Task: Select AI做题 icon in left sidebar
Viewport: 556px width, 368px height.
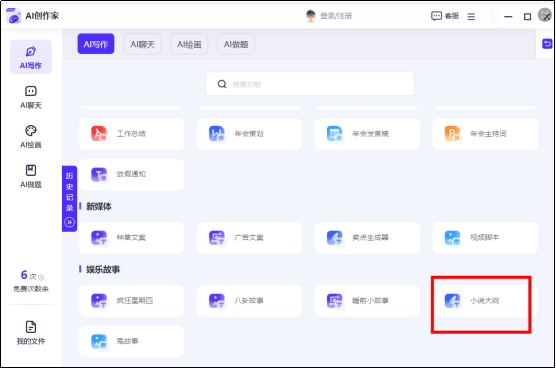Action: pyautogui.click(x=31, y=170)
